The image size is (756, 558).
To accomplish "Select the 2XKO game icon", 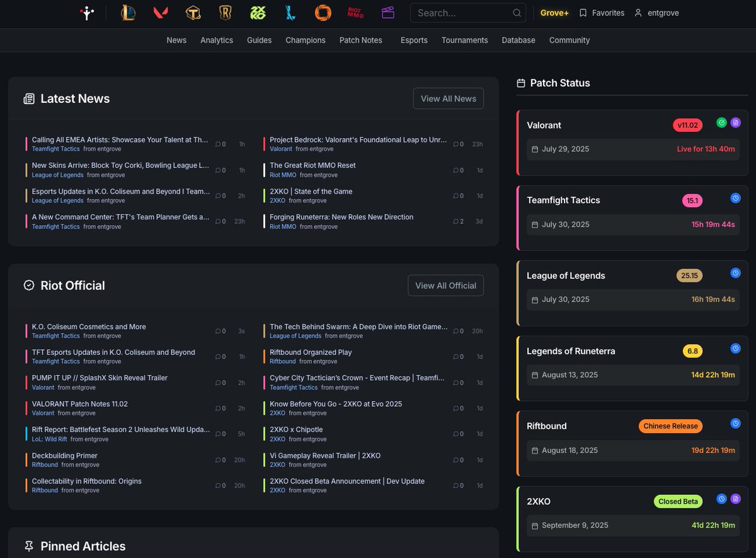I will click(x=258, y=13).
